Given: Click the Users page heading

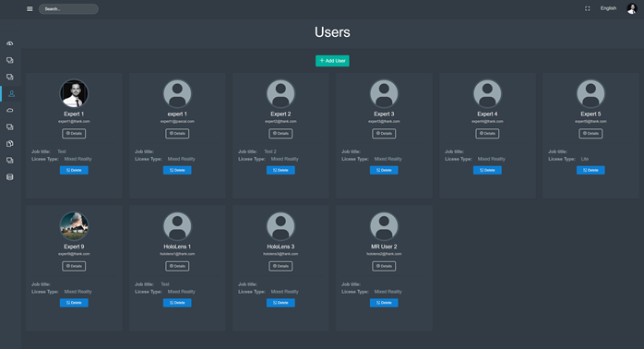Looking at the screenshot, I should [x=332, y=32].
